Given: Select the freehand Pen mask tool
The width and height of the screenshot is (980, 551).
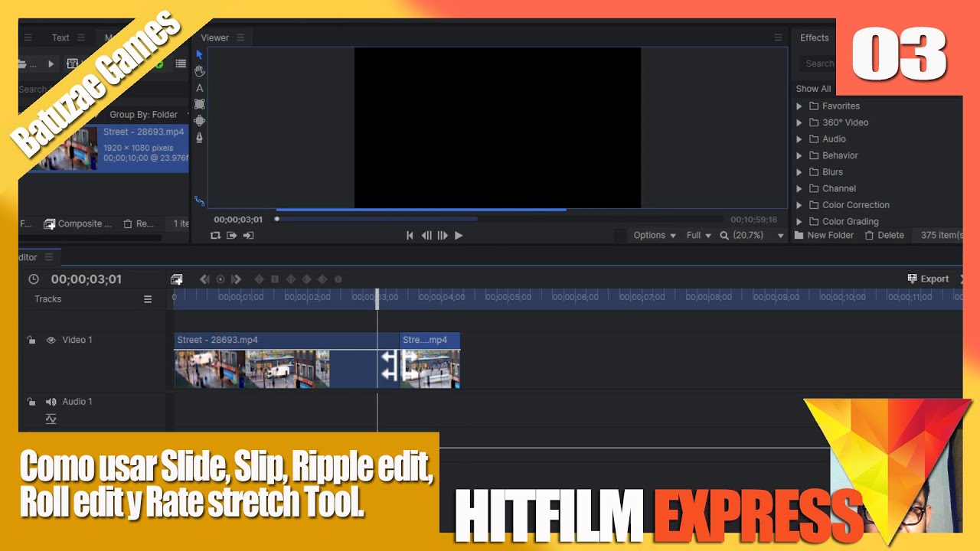Looking at the screenshot, I should 199,138.
